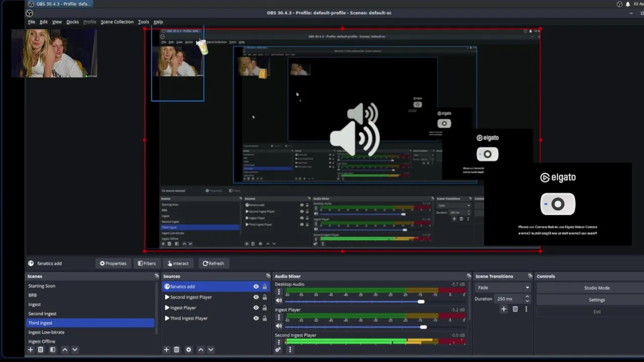Float the Scenes dock
The image size is (644, 362).
[156, 276]
